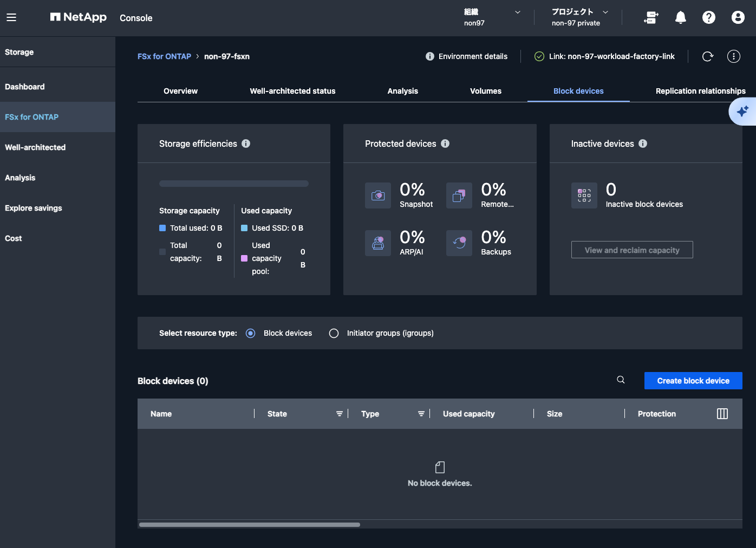
Task: Click the blue Total used legend swatch
Action: click(x=162, y=228)
